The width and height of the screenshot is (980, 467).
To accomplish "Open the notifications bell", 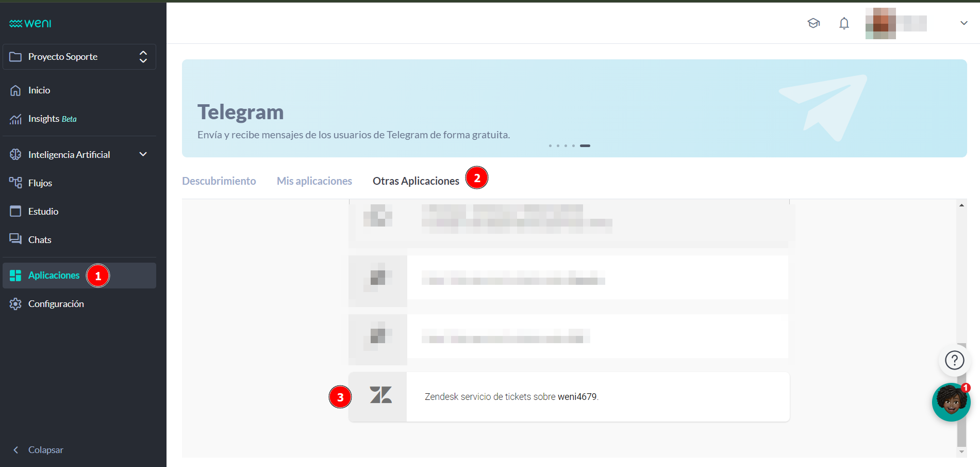I will coord(844,23).
